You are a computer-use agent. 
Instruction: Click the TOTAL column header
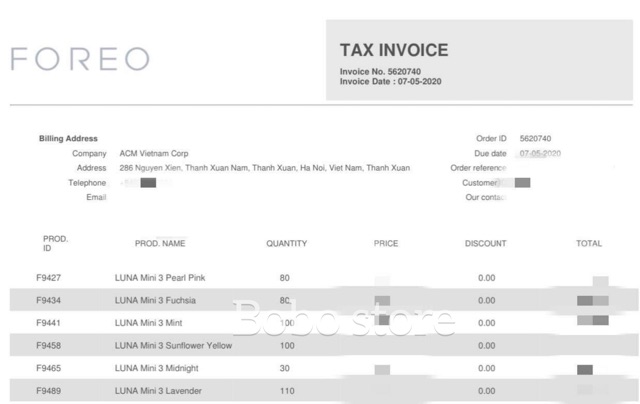(589, 244)
